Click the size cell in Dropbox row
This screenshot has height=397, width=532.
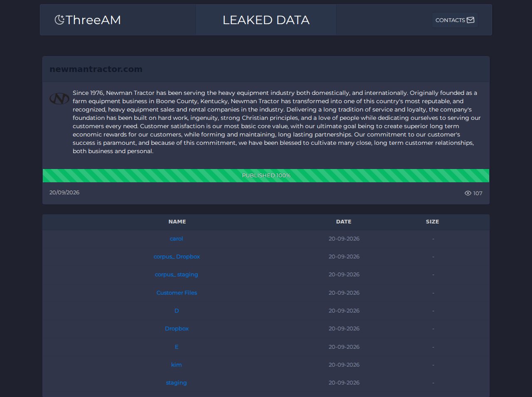[433, 329]
